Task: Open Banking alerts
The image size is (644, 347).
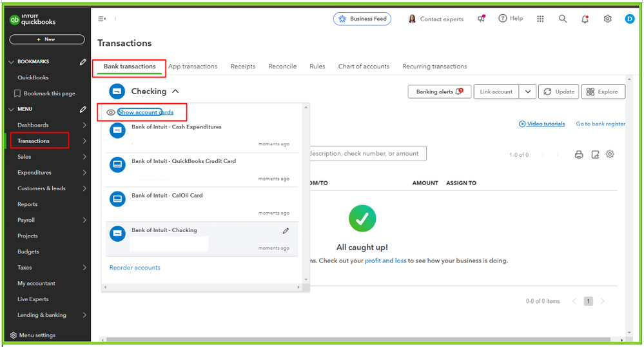Action: tap(440, 92)
